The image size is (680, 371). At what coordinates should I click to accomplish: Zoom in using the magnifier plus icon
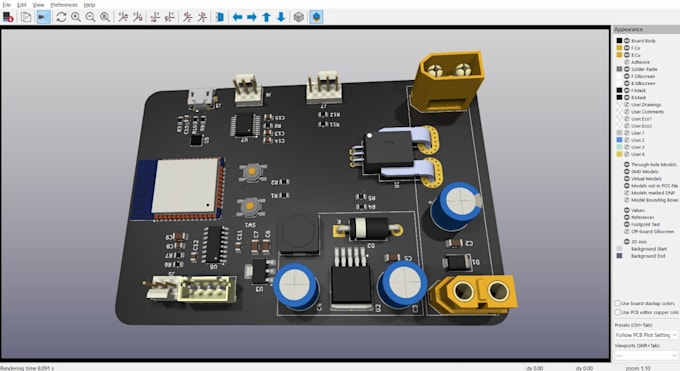(x=76, y=17)
